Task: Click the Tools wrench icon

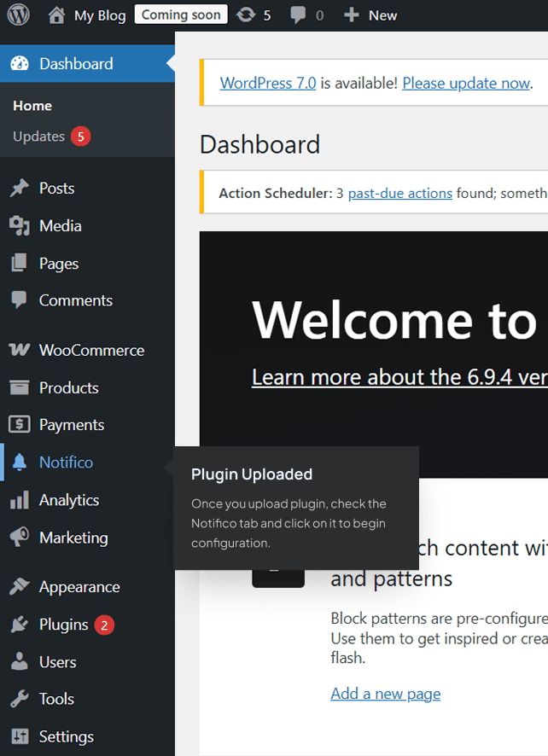Action: [20, 699]
